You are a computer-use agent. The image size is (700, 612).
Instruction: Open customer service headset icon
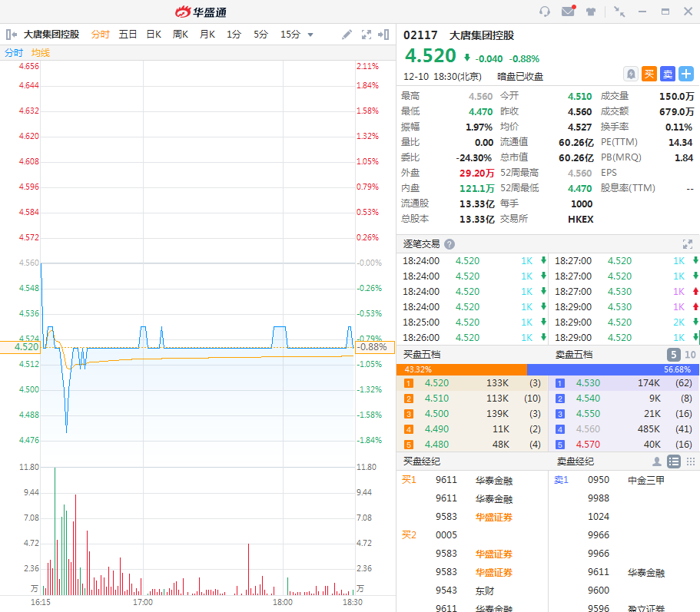545,12
